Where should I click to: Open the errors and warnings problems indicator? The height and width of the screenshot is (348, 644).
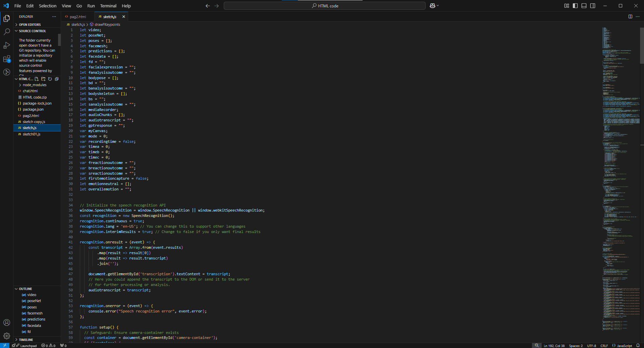(x=48, y=346)
